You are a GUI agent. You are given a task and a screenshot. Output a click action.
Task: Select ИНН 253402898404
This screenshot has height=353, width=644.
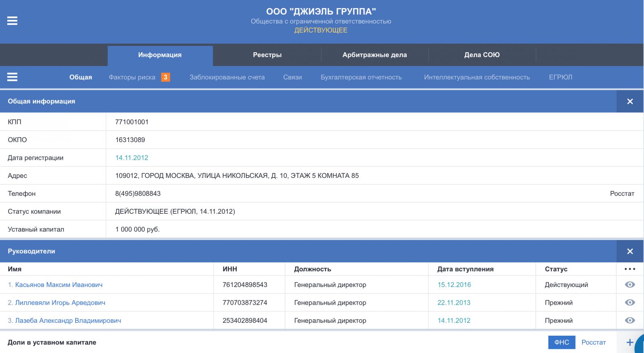245,321
